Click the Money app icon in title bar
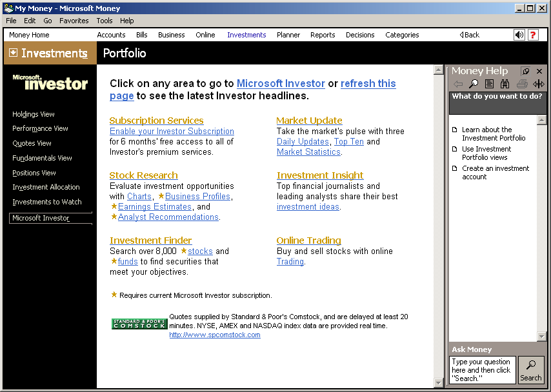The height and width of the screenshot is (392, 551). [x=8, y=8]
